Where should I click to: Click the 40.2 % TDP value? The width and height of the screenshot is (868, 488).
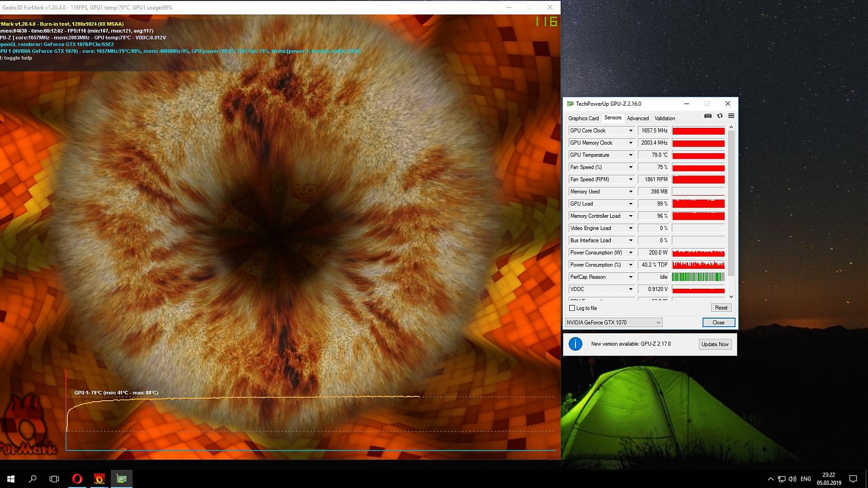click(x=654, y=265)
